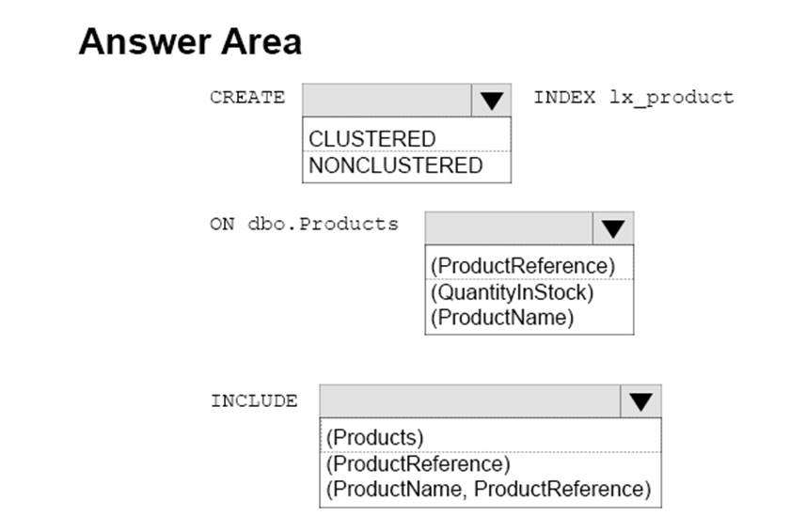Pick the (ProductName, ProductReference) option

click(487, 490)
